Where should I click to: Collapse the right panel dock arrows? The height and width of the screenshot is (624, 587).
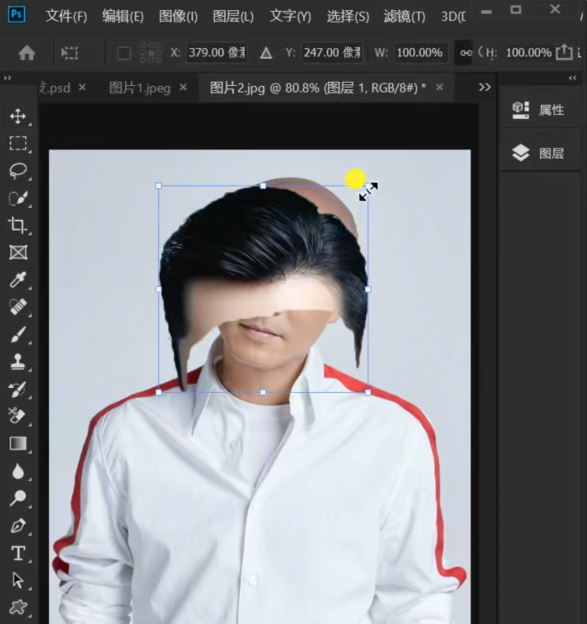[x=572, y=78]
